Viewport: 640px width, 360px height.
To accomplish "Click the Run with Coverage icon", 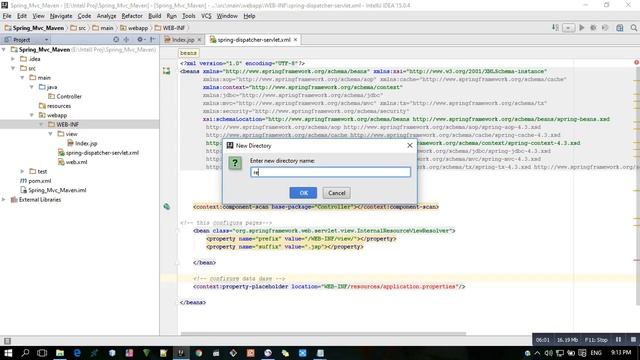I will point(605,27).
